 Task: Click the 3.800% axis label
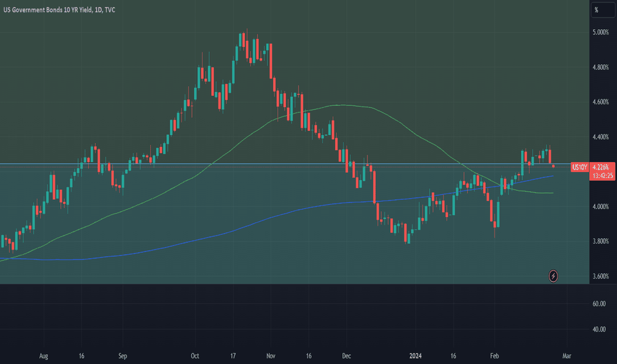tap(600, 241)
